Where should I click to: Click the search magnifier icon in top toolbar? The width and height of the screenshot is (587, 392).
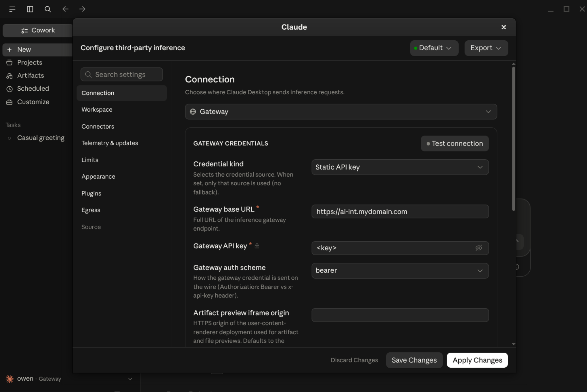tap(48, 9)
